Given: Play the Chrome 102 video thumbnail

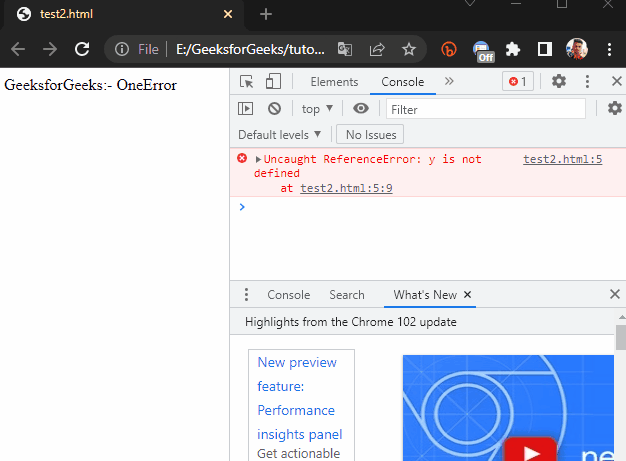Looking at the screenshot, I should [x=530, y=451].
